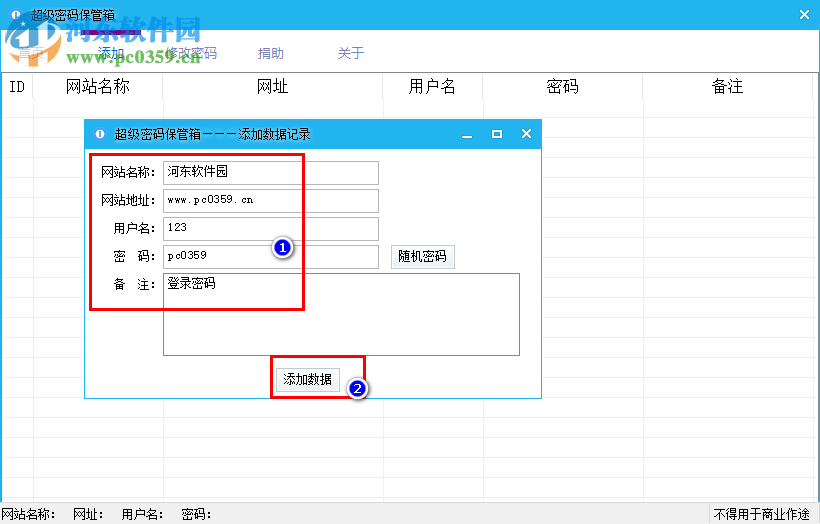This screenshot has width=820, height=524.
Task: Click the 添加数据 button
Action: click(308, 379)
